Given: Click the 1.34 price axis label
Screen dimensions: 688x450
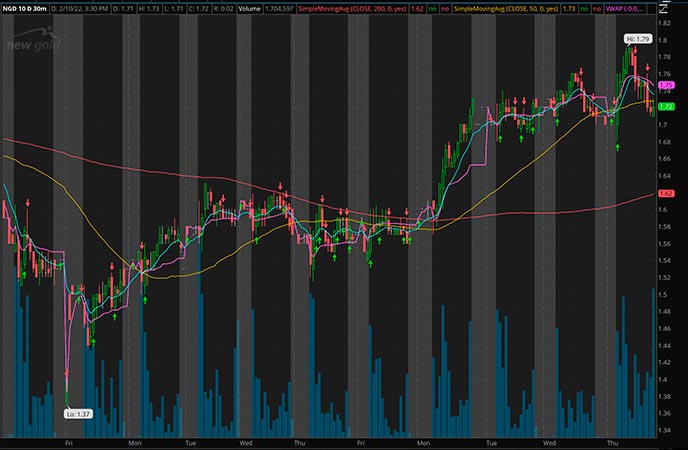Looking at the screenshot, I should click(664, 430).
